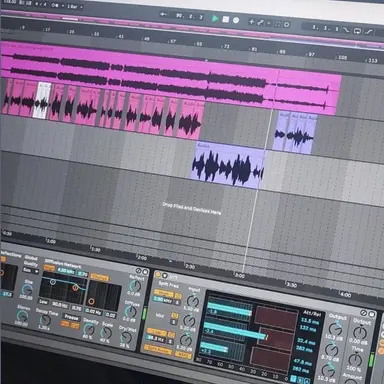Toggle the orange High band button in OTT

tap(164, 294)
